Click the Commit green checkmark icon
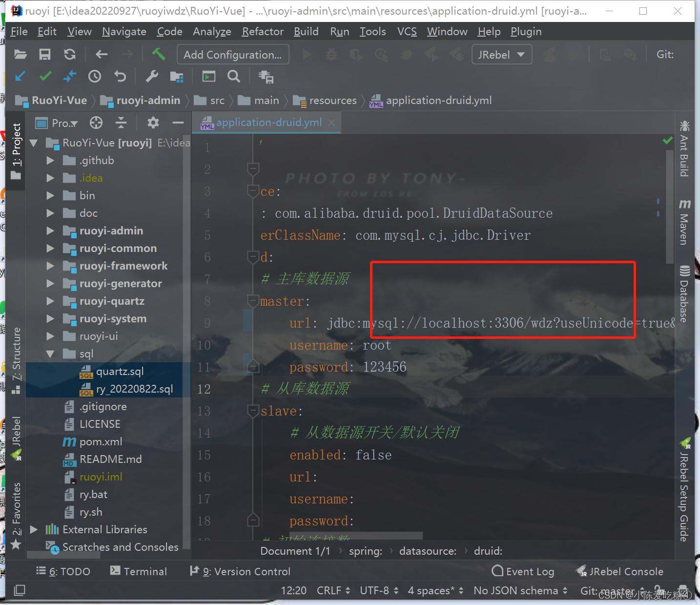This screenshot has height=605, width=700. 45,76
